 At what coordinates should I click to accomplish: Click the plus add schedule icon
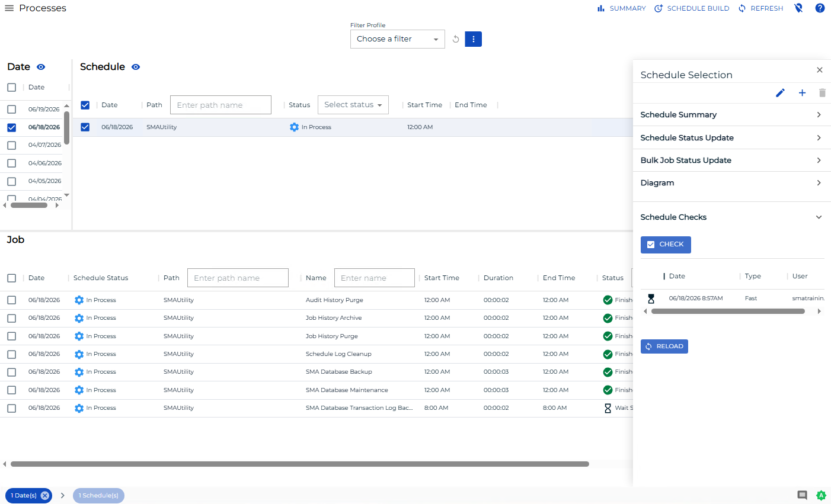802,93
